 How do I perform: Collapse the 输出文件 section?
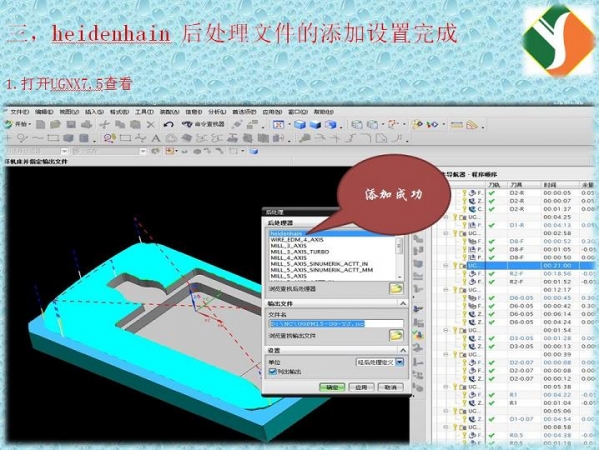pos(403,303)
